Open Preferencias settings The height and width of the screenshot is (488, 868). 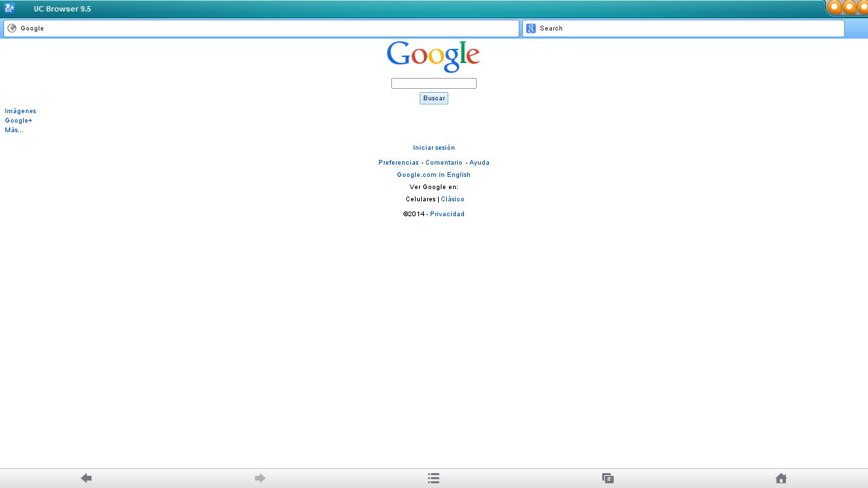[398, 162]
